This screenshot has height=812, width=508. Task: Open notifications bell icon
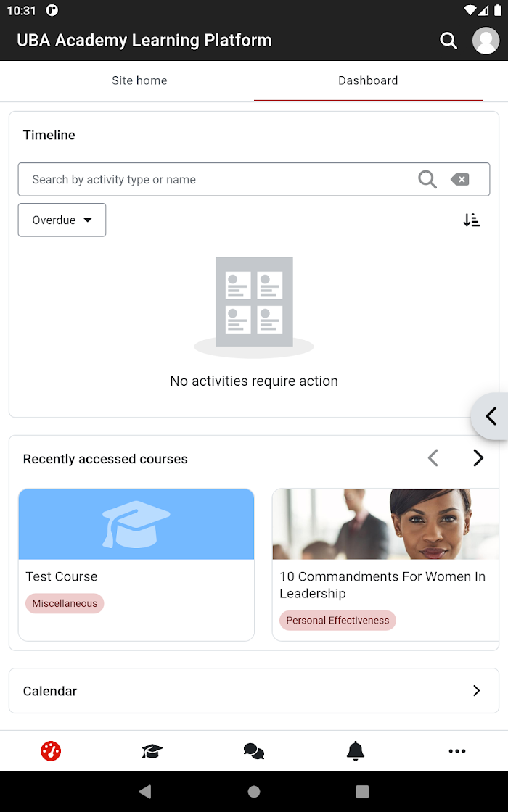click(356, 751)
